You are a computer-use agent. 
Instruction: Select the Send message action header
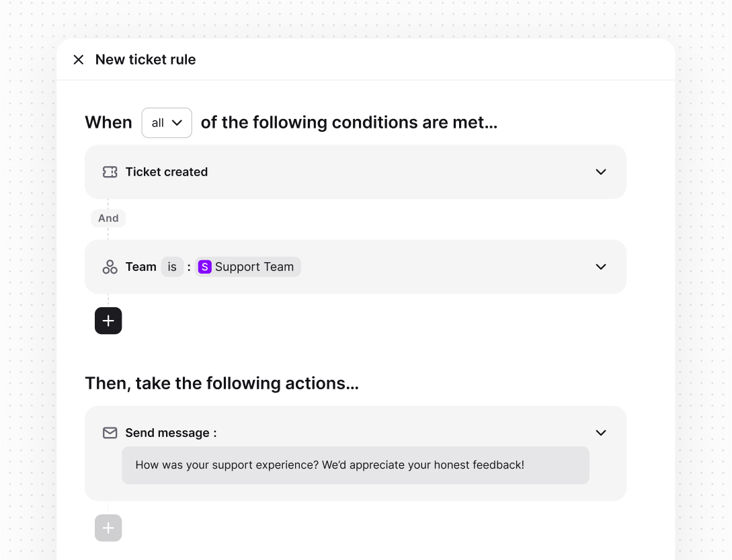coord(170,432)
